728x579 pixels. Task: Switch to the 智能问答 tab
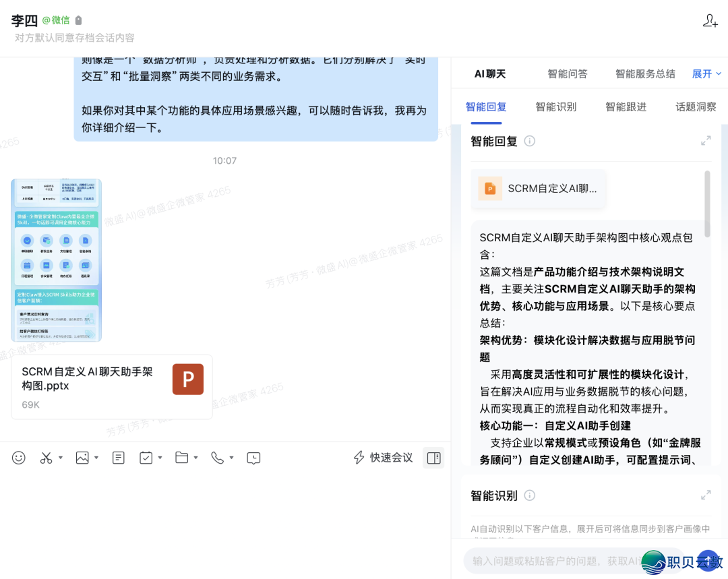coord(568,74)
